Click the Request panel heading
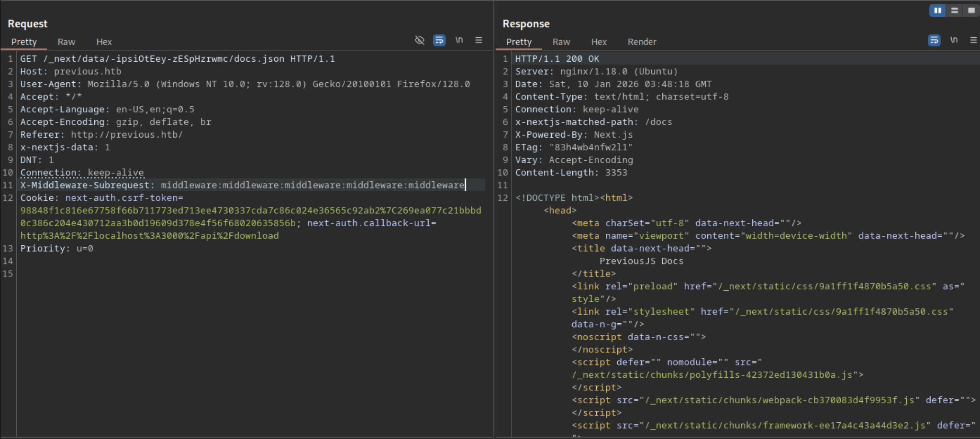 coord(27,24)
